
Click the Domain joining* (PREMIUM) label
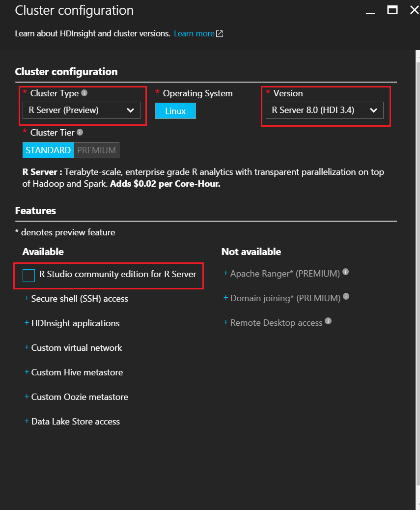click(285, 298)
